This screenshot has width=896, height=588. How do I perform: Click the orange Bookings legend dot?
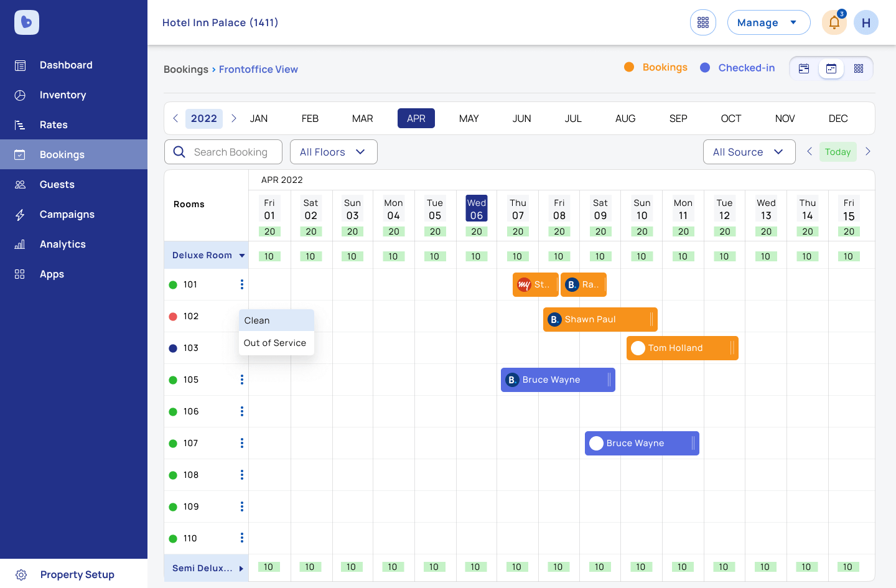[629, 67]
